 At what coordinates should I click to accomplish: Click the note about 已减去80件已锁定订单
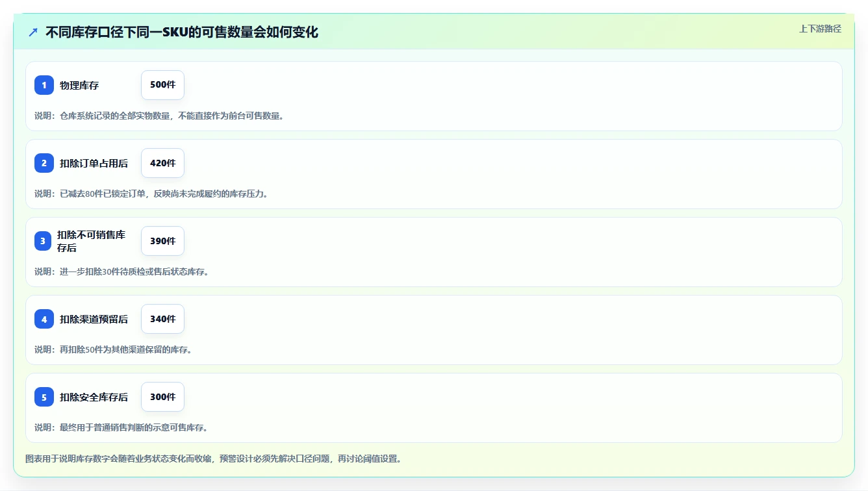tap(151, 194)
